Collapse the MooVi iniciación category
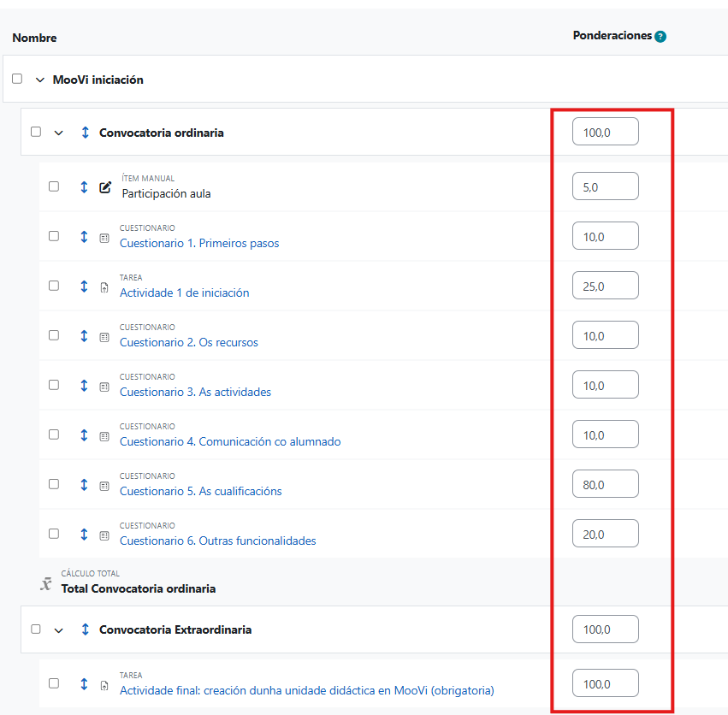This screenshot has height=715, width=728. (39, 80)
